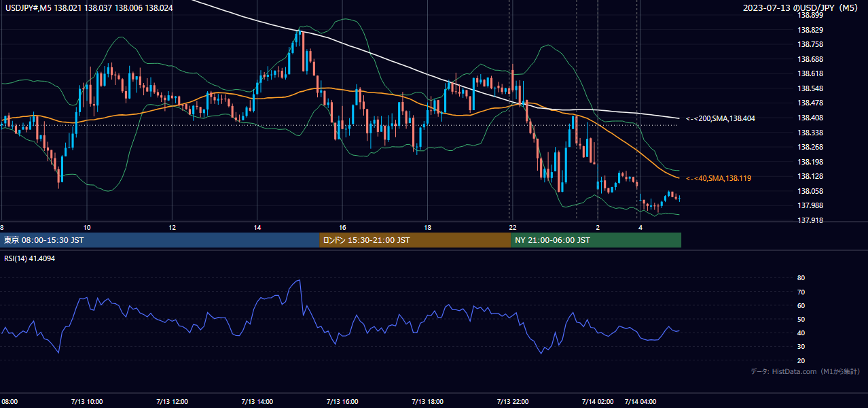Click the data source HistData.com credit text
This screenshot has width=868, height=408.
click(x=805, y=371)
